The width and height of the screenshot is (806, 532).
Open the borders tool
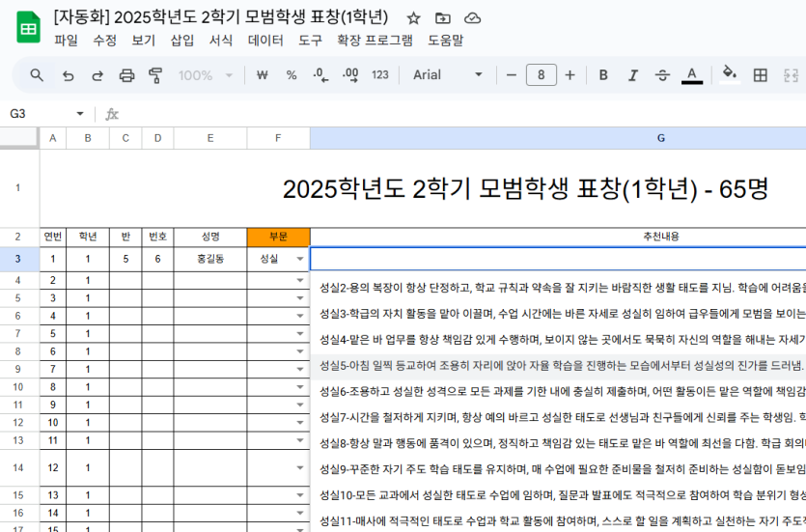point(761,75)
